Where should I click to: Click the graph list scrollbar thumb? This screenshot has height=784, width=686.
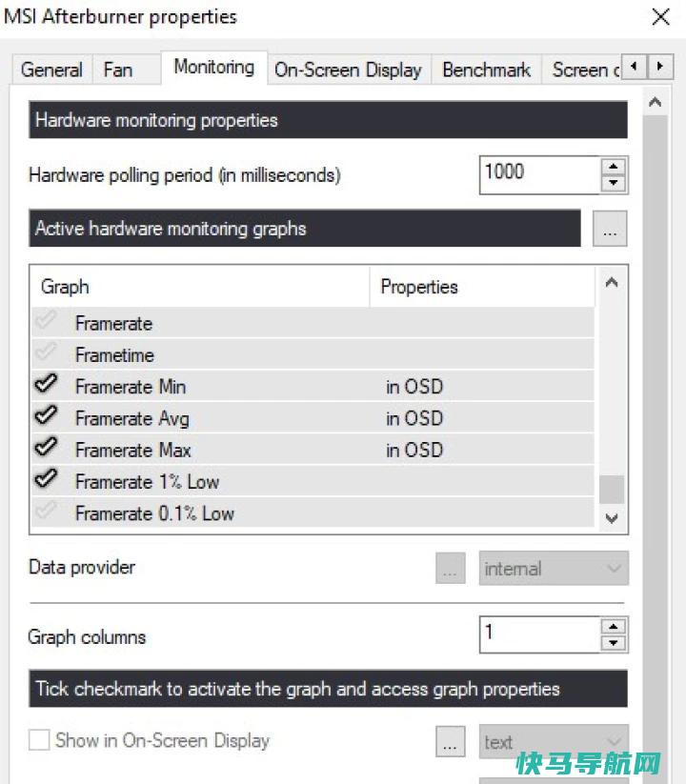tap(612, 489)
